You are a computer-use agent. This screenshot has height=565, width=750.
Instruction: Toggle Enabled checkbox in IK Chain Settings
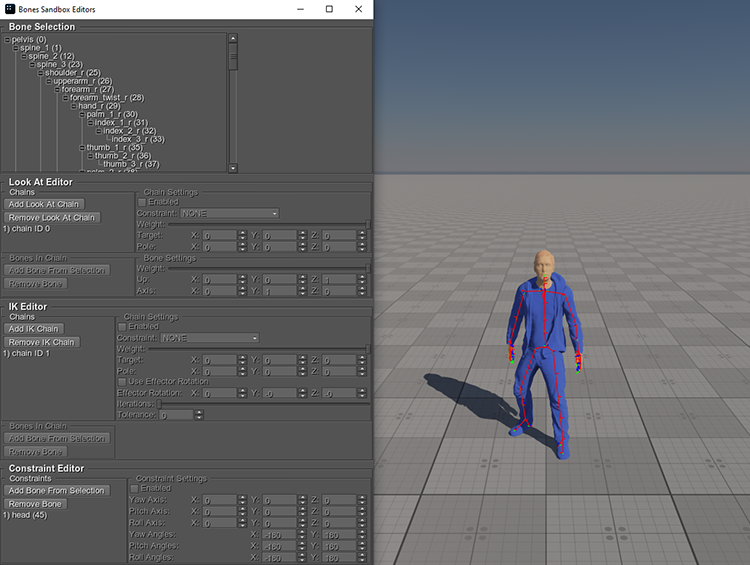point(122,326)
